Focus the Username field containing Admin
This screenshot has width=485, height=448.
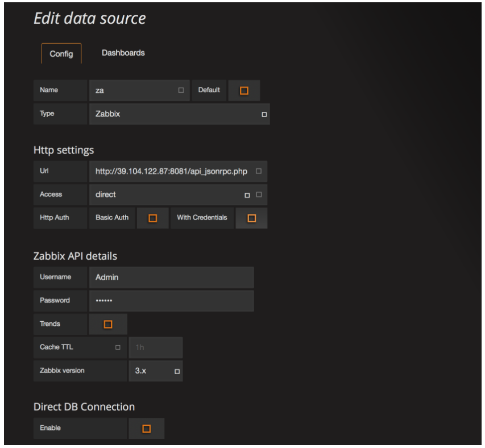(x=171, y=277)
